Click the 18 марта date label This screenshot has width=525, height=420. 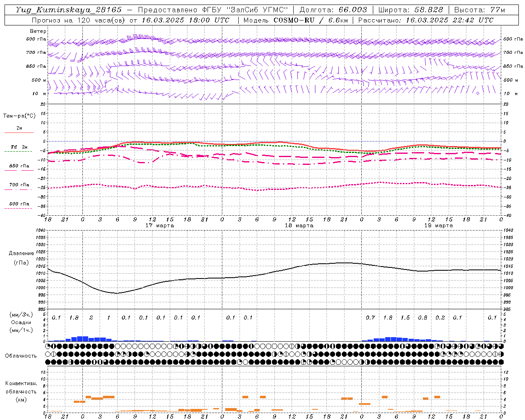[x=299, y=226]
